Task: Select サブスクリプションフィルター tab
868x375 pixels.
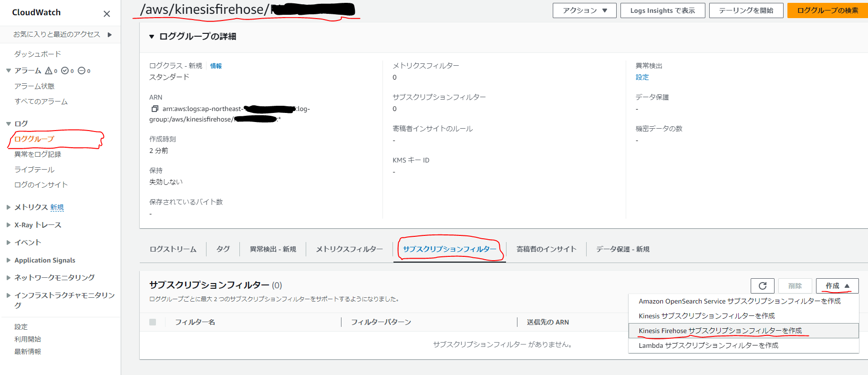Action: click(x=449, y=249)
